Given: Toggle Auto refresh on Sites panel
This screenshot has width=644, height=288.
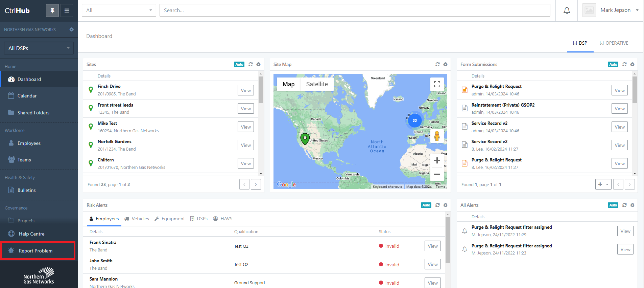Looking at the screenshot, I should click(239, 64).
